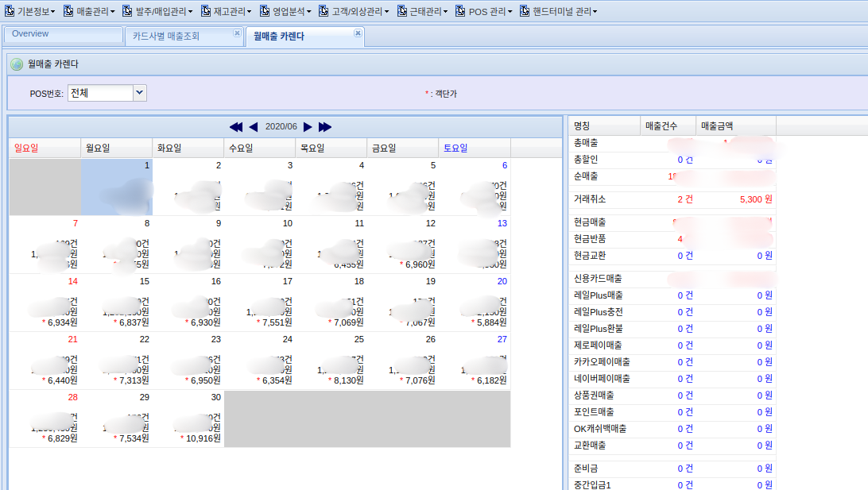Close the 카드사별 매출조회 tab

point(237,33)
